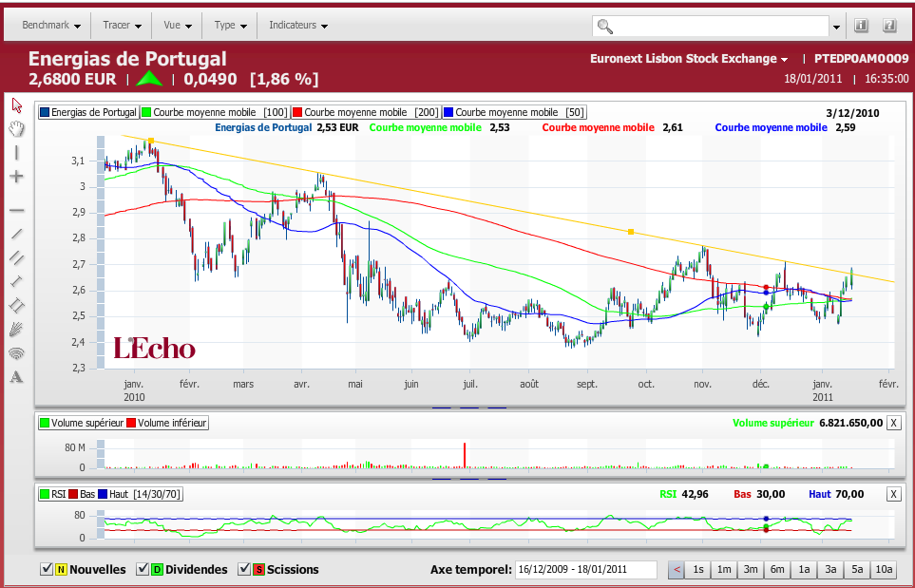Click the volume value 6.821.650,00
The width and height of the screenshot is (915, 588).
(850, 423)
